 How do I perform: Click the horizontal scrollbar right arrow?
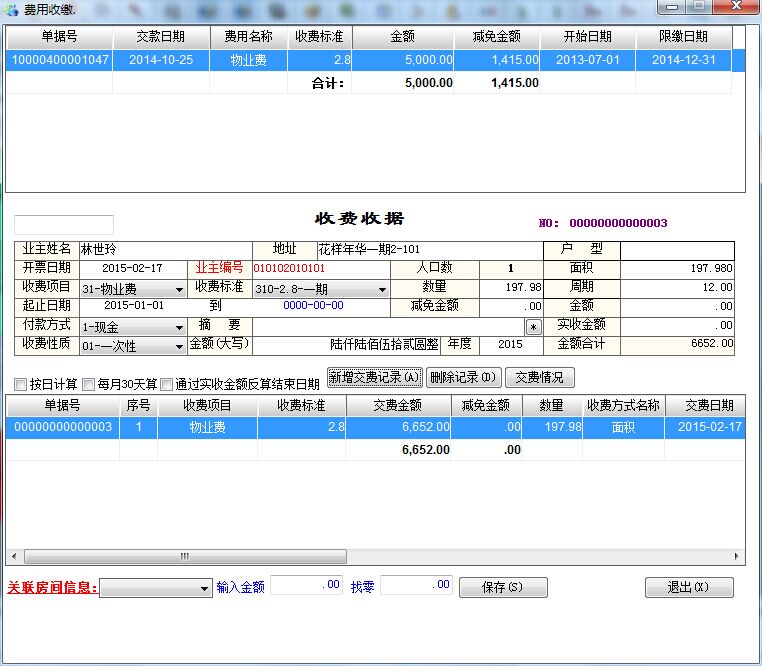[737, 556]
